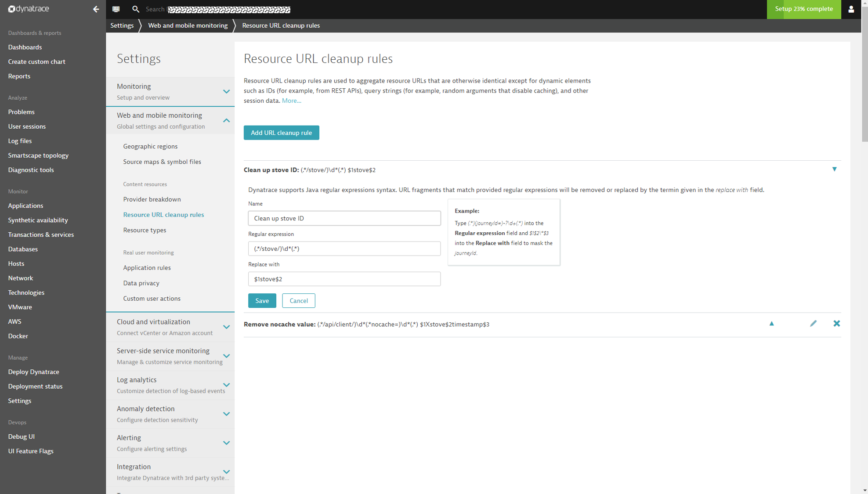Screen dimensions: 868x494
Task: Click the collapse arrow on Clean up stove ID rule
Action: pyautogui.click(x=834, y=169)
